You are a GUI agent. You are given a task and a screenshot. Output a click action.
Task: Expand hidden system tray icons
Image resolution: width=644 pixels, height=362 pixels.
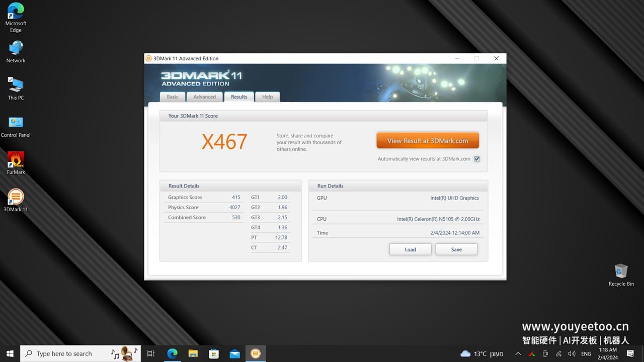point(518,353)
